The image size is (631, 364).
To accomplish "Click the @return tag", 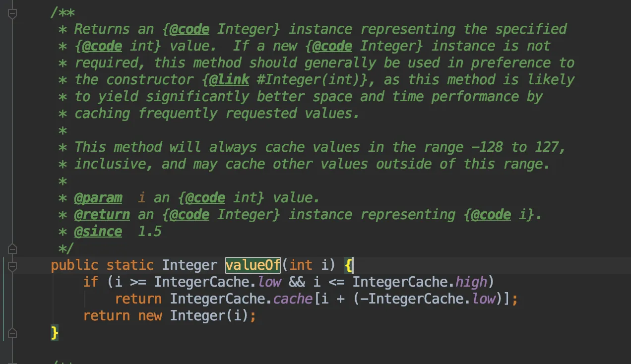I will point(102,215).
